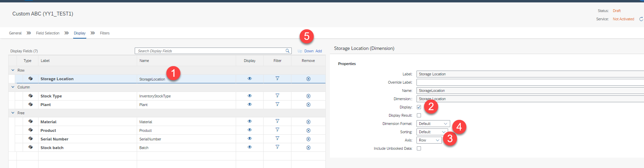
Task: Toggle display eye for Product
Action: coord(249,130)
